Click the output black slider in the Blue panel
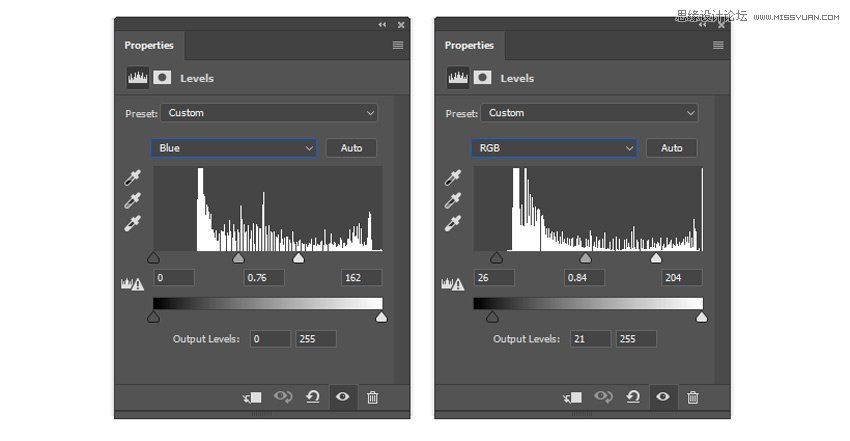The height and width of the screenshot is (441, 850). (x=153, y=317)
